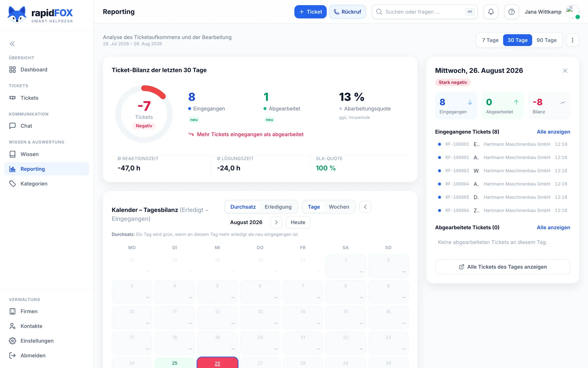Select the Durchsatz calendar mode

pyautogui.click(x=243, y=207)
